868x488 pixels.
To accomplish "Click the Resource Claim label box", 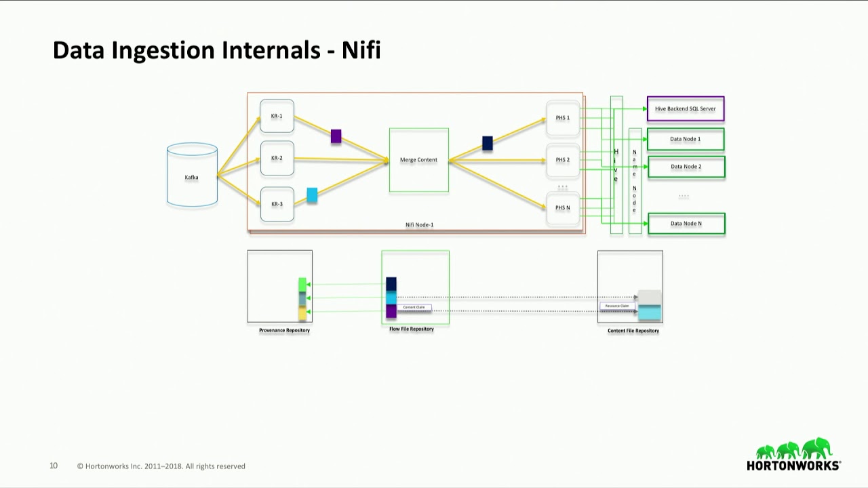I will (617, 306).
